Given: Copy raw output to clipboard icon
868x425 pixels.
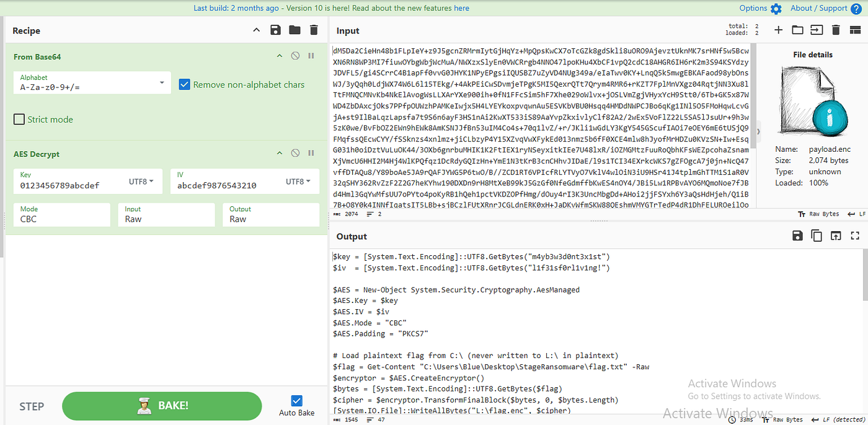Looking at the screenshot, I should [817, 235].
